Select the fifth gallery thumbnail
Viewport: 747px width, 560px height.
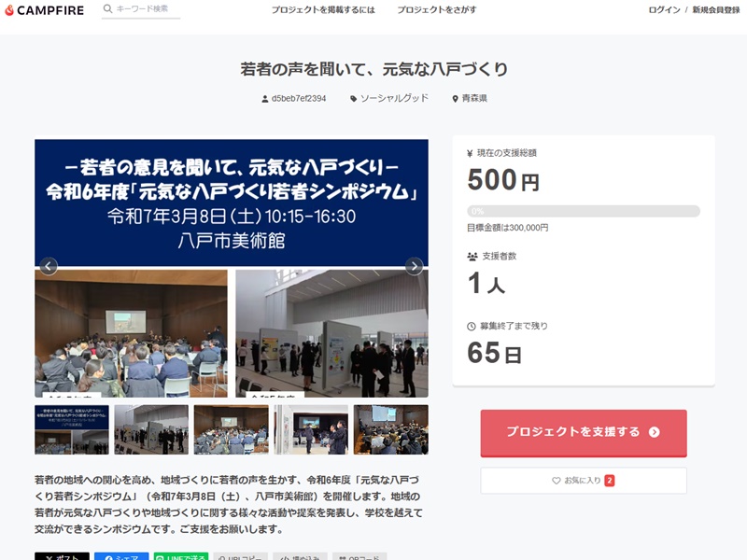(x=390, y=429)
